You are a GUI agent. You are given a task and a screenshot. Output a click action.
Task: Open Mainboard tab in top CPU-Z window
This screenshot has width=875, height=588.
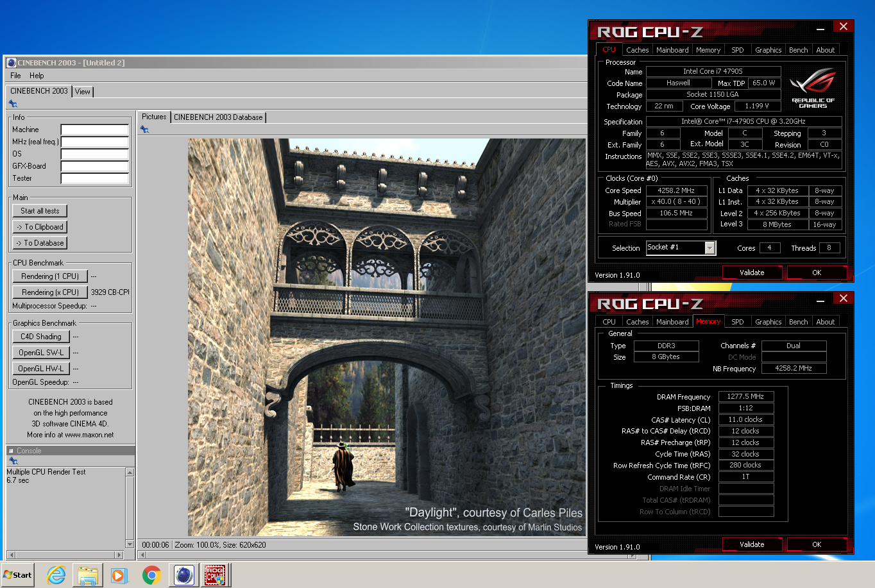tap(672, 50)
